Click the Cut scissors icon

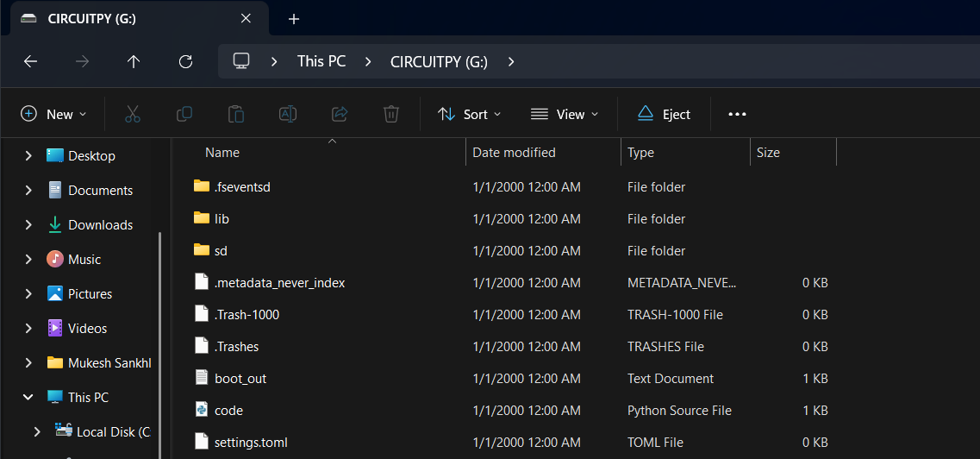(133, 114)
